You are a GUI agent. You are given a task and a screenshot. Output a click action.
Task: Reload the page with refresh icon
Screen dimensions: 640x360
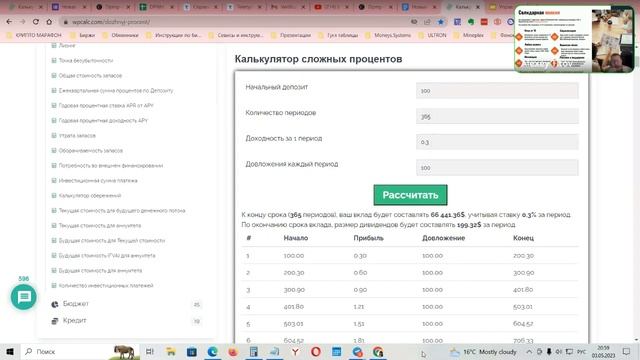pyautogui.click(x=36, y=22)
